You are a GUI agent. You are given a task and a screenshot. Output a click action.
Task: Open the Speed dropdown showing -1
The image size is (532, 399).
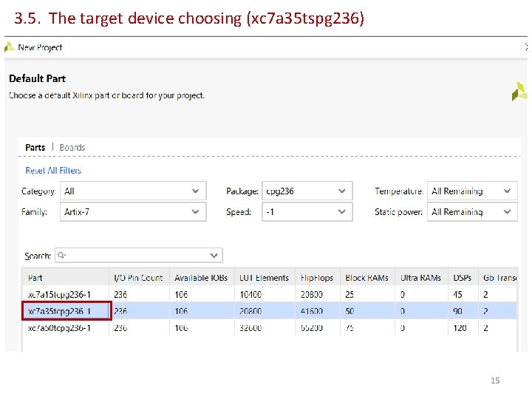pyautogui.click(x=307, y=212)
